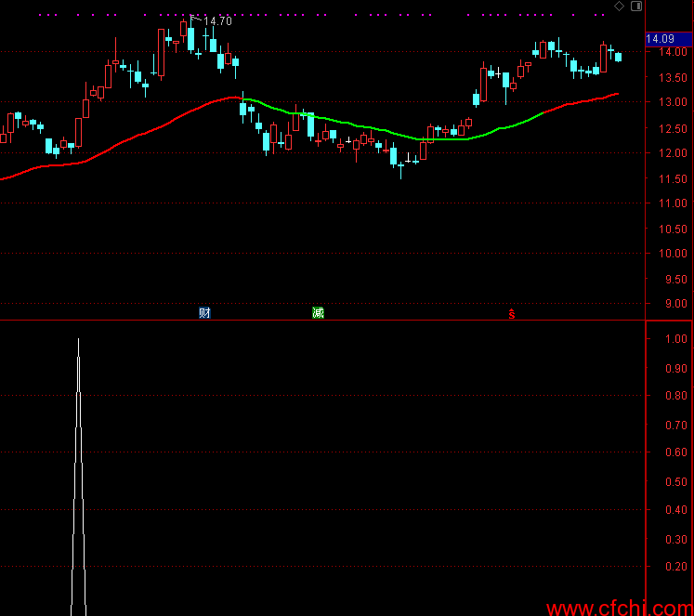Click the 0.40 indicator axis label
This screenshot has width=694, height=616.
click(x=675, y=510)
